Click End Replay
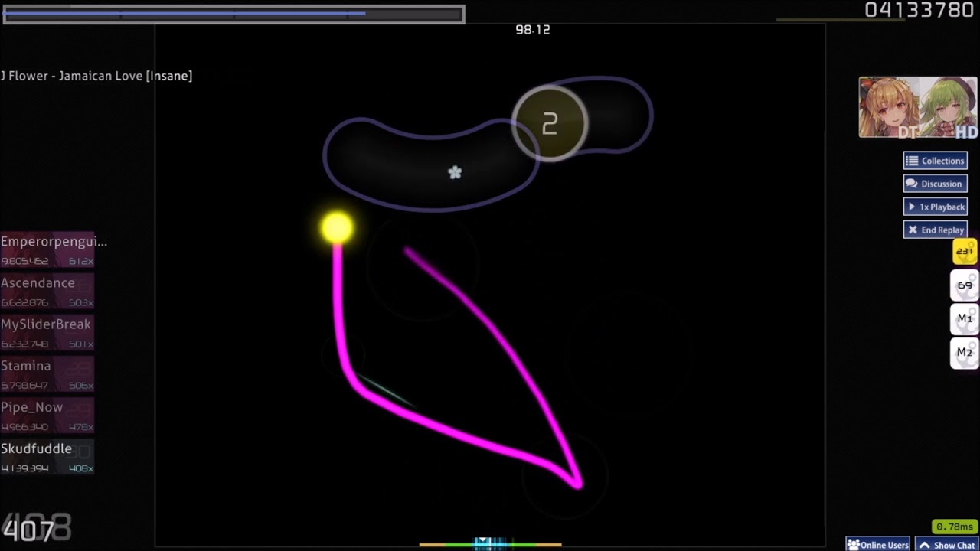 pyautogui.click(x=935, y=230)
